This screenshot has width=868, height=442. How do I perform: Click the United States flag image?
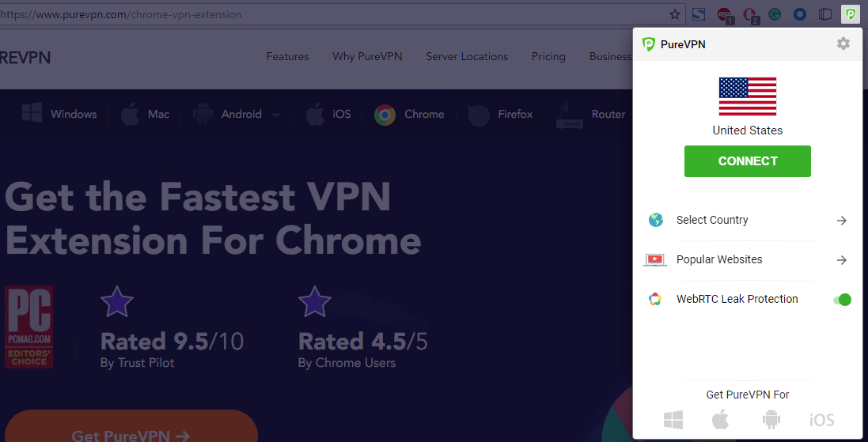(x=747, y=96)
